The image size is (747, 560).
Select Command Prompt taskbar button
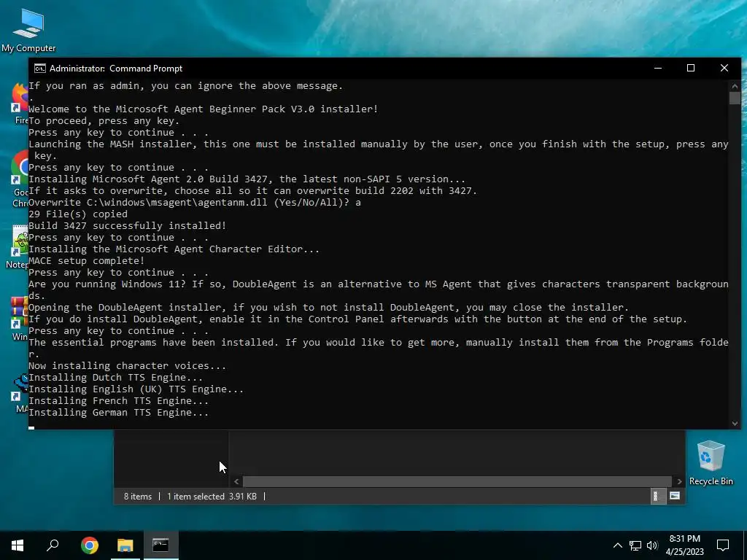[x=160, y=545]
